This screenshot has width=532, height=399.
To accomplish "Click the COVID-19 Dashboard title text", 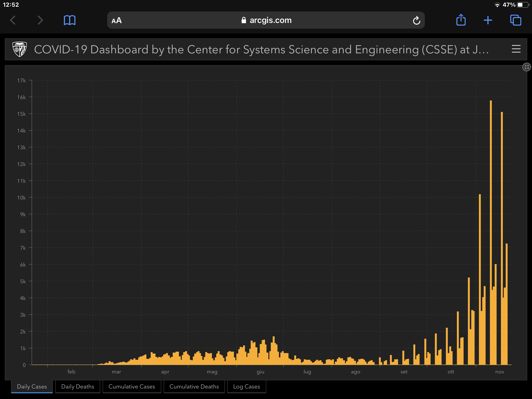I will point(261,50).
